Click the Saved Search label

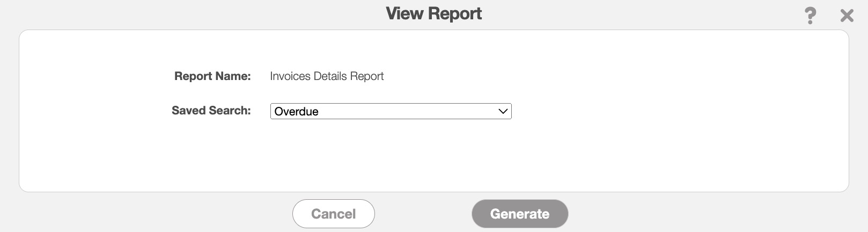pyautogui.click(x=211, y=111)
